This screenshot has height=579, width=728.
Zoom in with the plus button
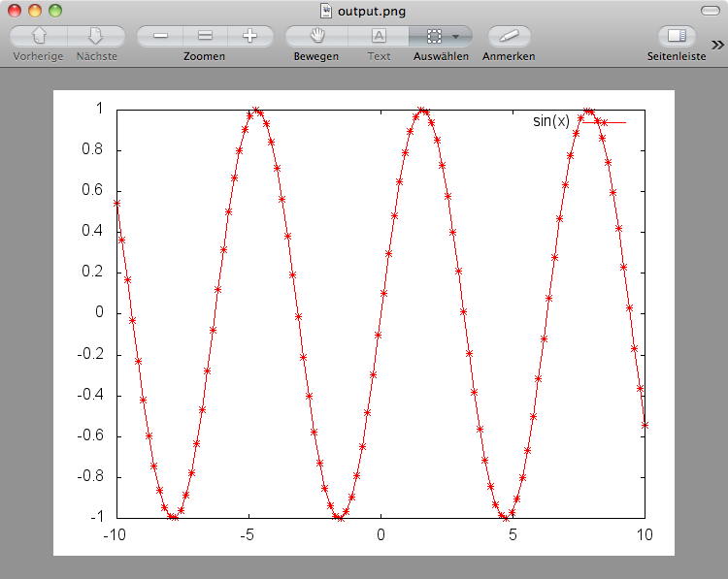point(249,36)
